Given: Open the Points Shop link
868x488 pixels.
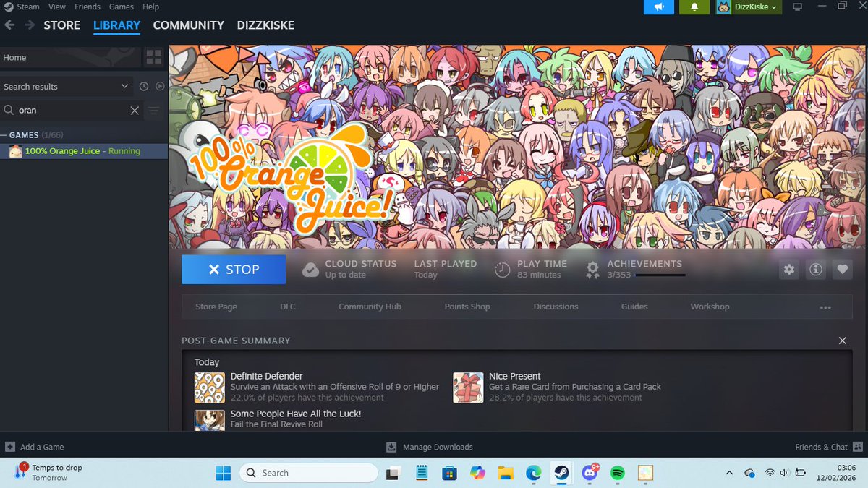Looking at the screenshot, I should [x=467, y=307].
